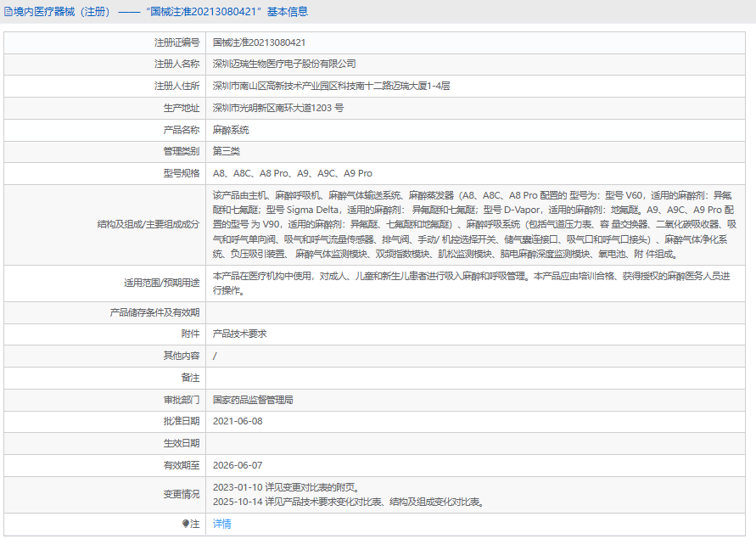Select change entry 2023-01-10 详见变更对比表的附页
Screen dimensions: 756x539
[x=288, y=487]
